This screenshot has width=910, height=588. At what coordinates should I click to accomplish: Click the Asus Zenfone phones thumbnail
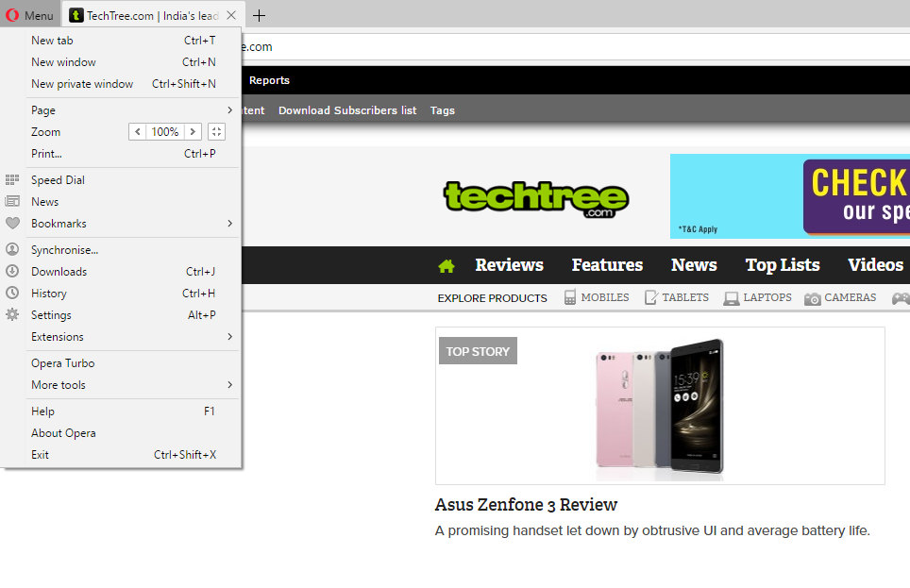click(x=660, y=406)
